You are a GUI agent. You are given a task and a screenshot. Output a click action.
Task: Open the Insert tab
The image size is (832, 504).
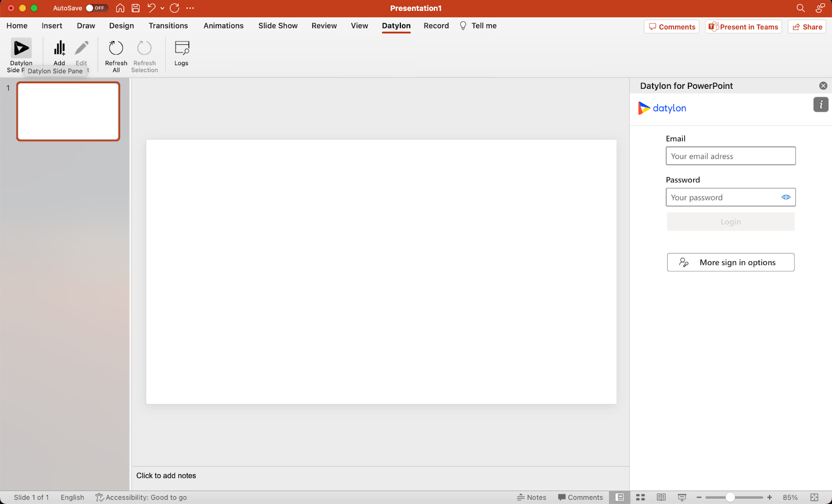52,25
